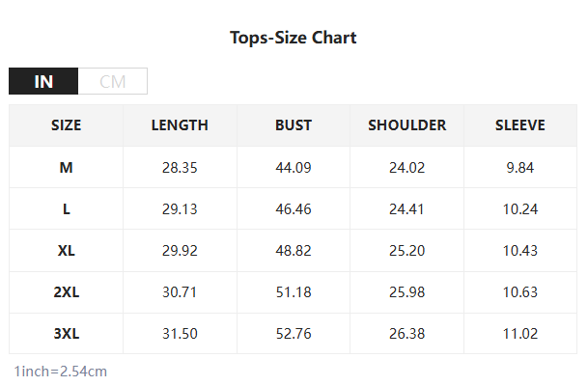Viewport: 588px width, 386px height.
Task: Select the L size row label
Action: click(66, 208)
